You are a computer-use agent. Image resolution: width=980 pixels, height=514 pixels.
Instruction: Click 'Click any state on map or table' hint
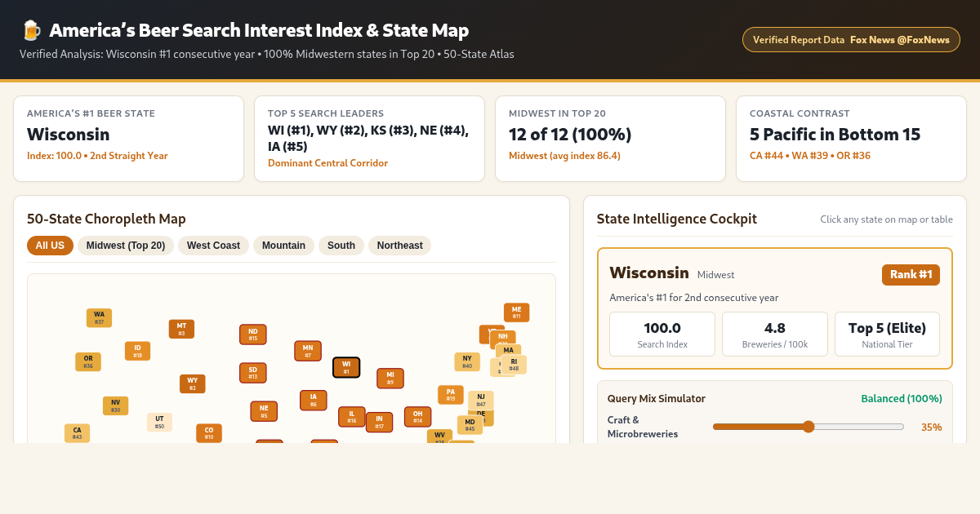pyautogui.click(x=887, y=219)
